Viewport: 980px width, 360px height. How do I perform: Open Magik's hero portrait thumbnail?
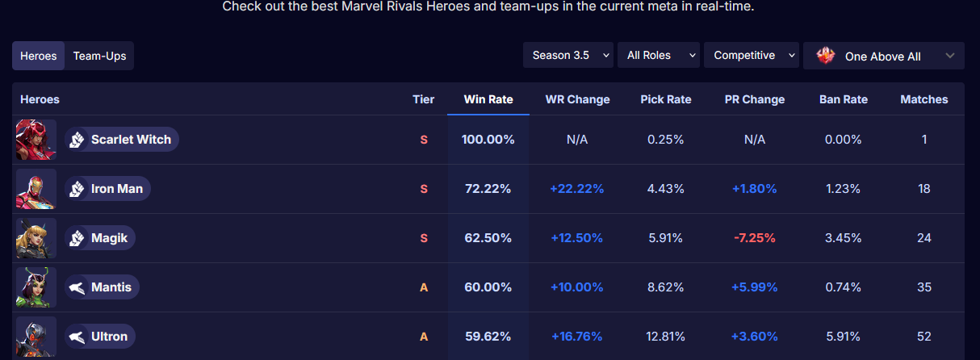(x=36, y=238)
